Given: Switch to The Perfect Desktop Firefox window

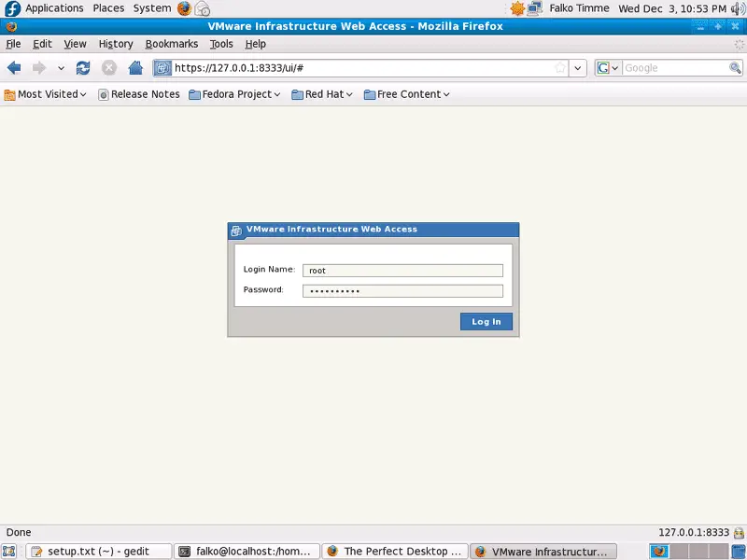Looking at the screenshot, I should [x=395, y=552].
